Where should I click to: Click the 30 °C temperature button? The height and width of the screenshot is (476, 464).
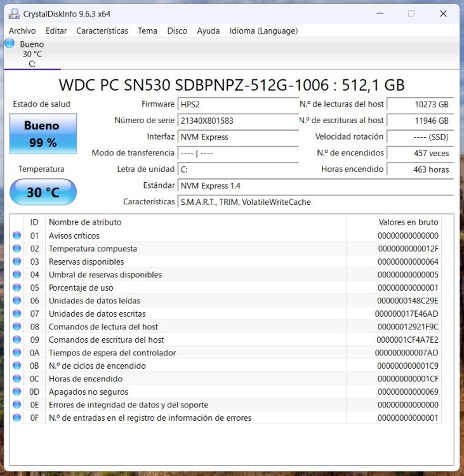(x=43, y=192)
